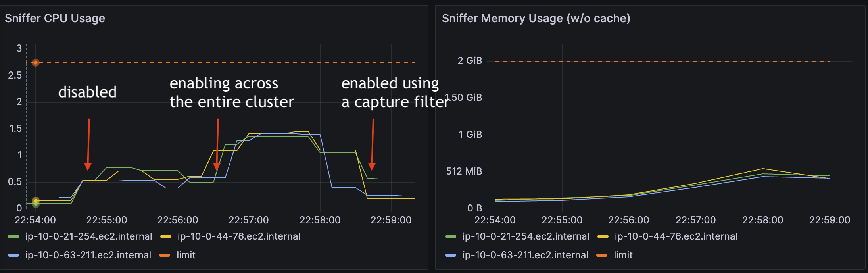Click the orange limit data point on CPU chart
Image resolution: width=868 pixels, height=273 pixels.
pyautogui.click(x=36, y=62)
